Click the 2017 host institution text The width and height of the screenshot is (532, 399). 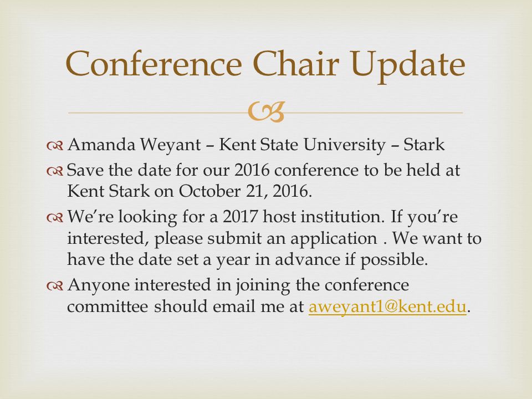[x=304, y=217]
